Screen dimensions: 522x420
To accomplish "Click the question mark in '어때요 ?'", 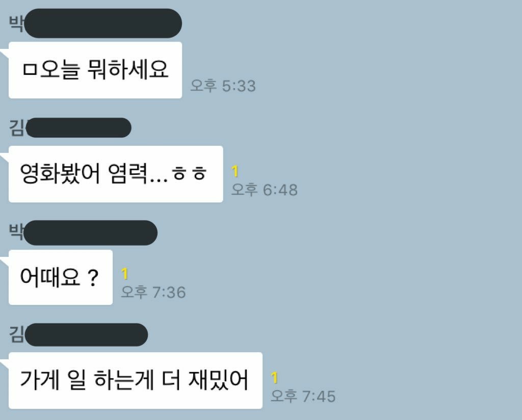I will [x=93, y=278].
